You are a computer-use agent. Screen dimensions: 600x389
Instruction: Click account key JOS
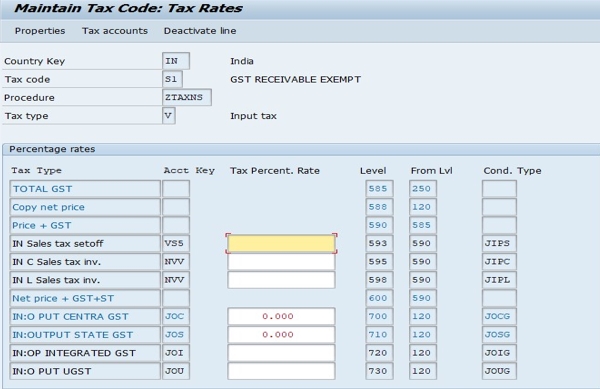click(x=176, y=335)
